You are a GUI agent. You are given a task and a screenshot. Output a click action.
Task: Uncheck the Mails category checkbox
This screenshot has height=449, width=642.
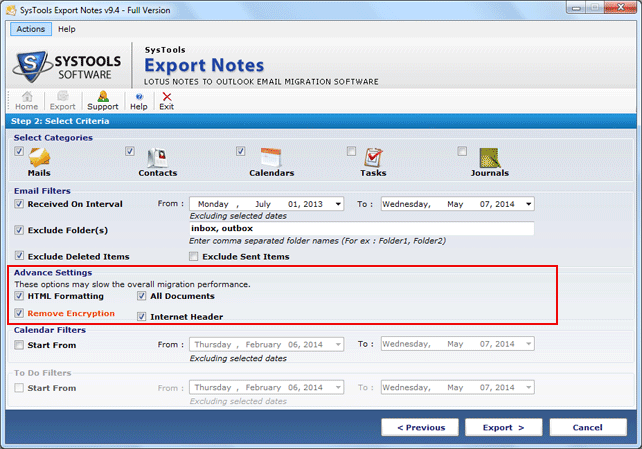[x=19, y=151]
